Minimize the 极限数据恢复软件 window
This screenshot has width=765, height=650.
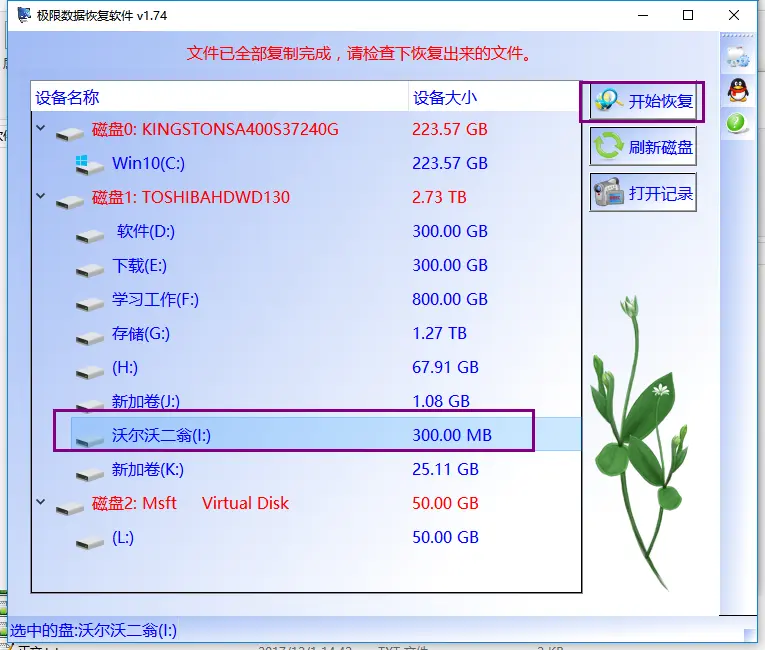643,15
